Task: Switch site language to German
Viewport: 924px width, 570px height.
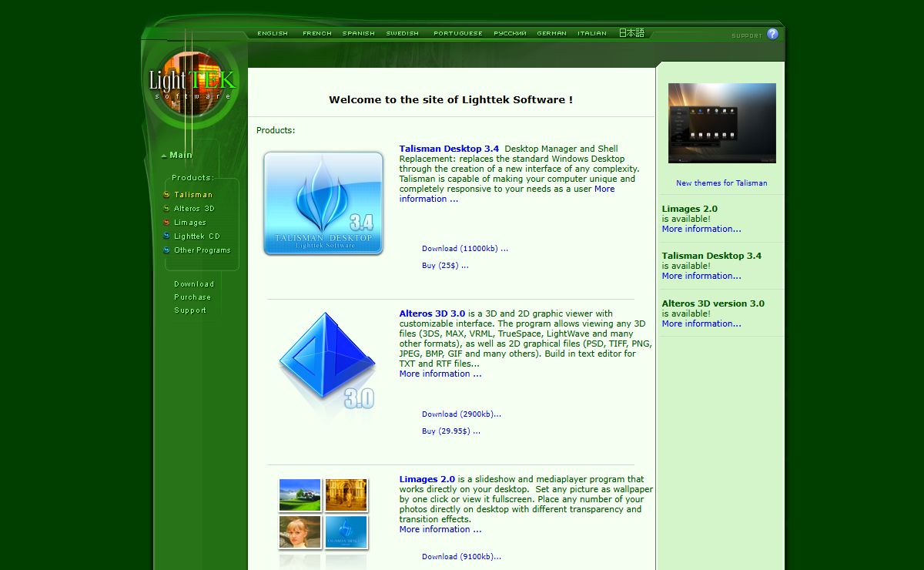Action: point(552,34)
